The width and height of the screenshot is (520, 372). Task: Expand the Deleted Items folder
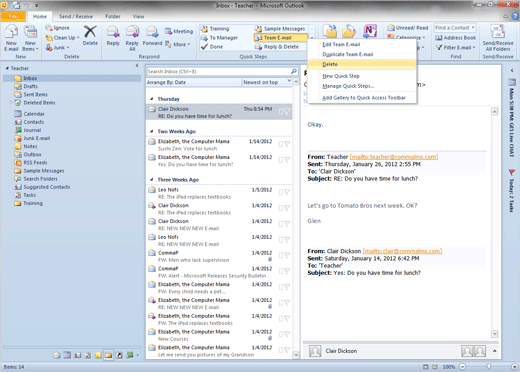tap(11, 103)
